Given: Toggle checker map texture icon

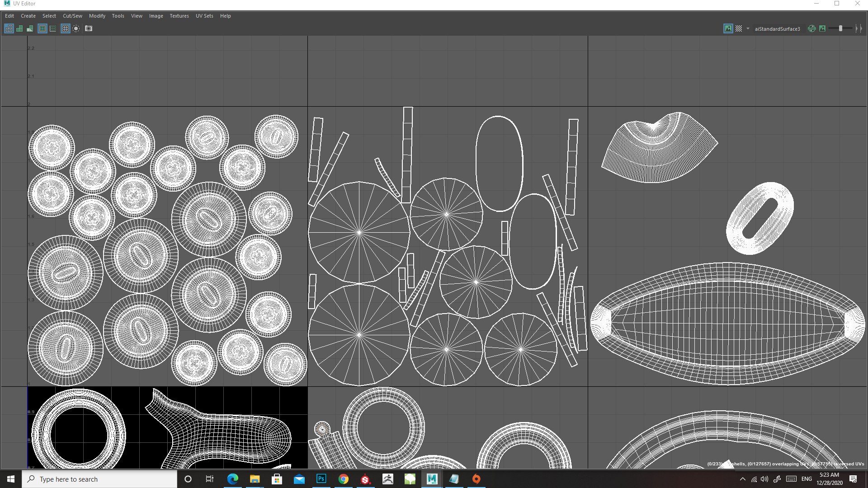Looking at the screenshot, I should coord(739,28).
